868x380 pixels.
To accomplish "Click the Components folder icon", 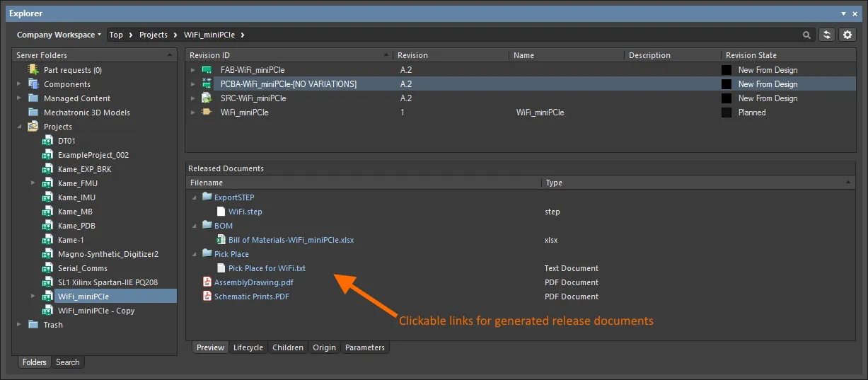I will click(33, 84).
